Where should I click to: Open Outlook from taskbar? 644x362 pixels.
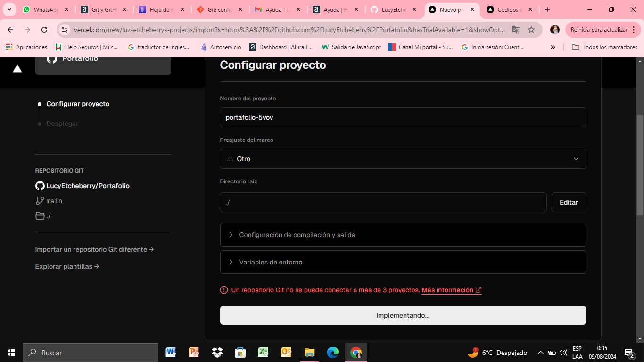pos(286,352)
